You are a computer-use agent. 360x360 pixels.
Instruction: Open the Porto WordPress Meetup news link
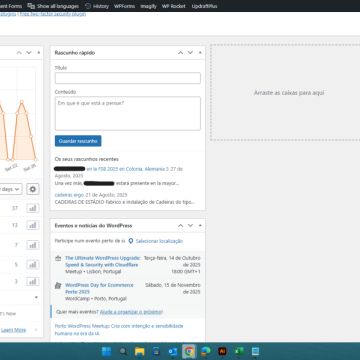(119, 330)
